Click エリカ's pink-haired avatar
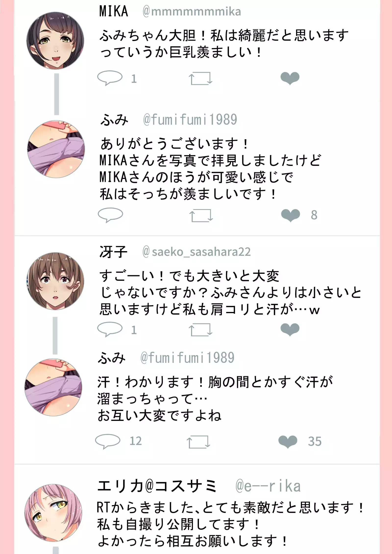 pyautogui.click(x=53, y=512)
